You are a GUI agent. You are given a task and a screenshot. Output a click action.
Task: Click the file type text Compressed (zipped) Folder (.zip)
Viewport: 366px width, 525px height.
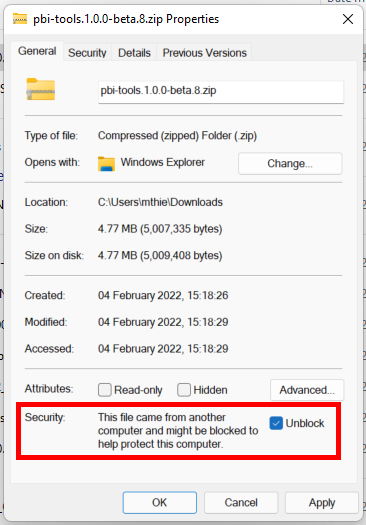(177, 136)
